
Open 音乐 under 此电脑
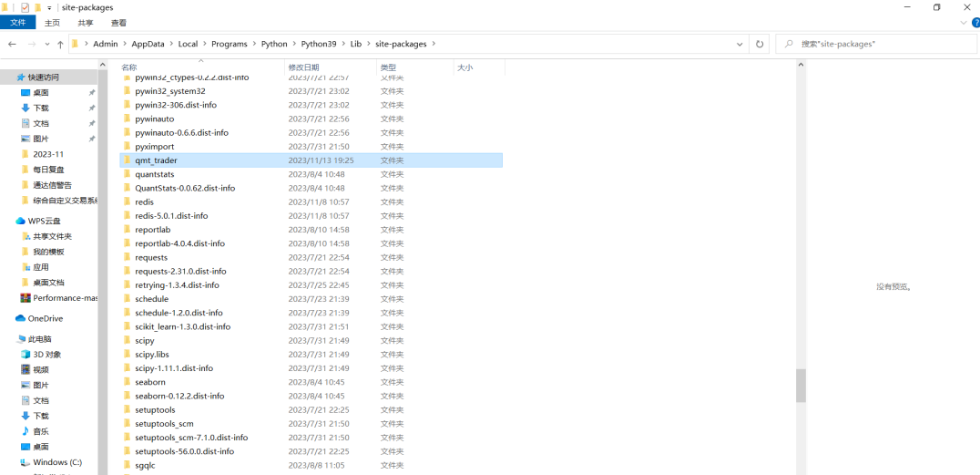41,431
